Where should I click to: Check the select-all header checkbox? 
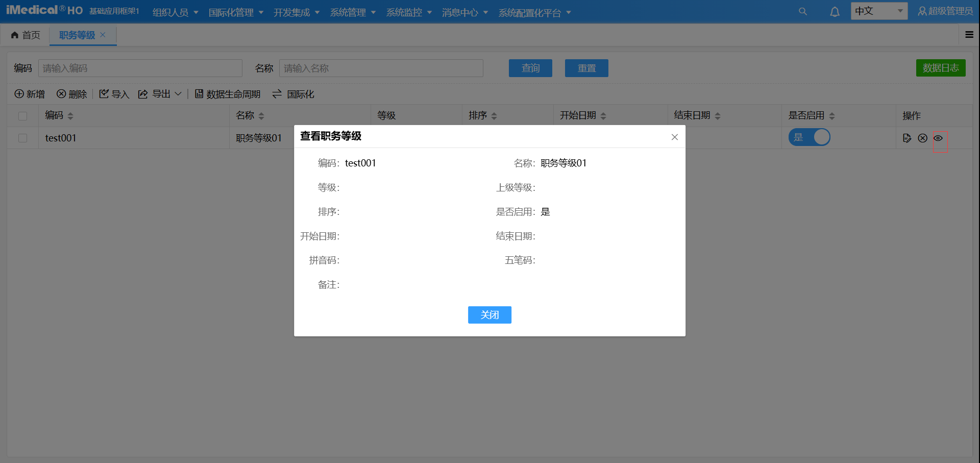[x=22, y=116]
